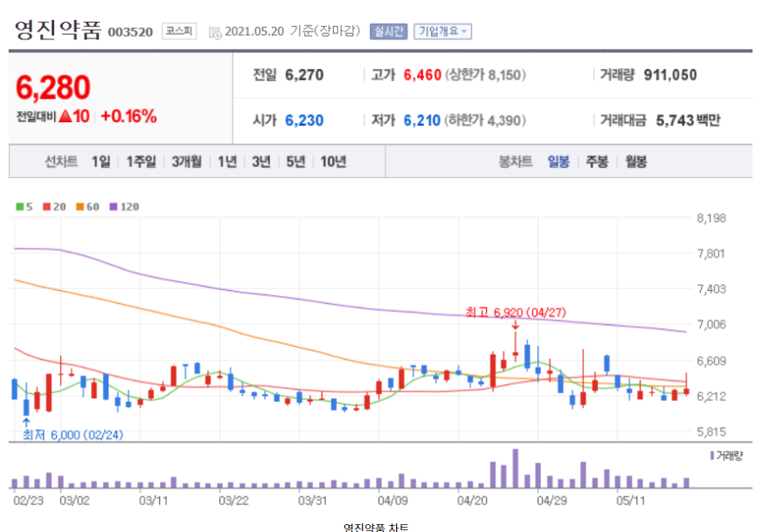This screenshot has width=777, height=532.
Task: Click the 최고 6,920 (04/27) chart label
Action: pos(516,313)
